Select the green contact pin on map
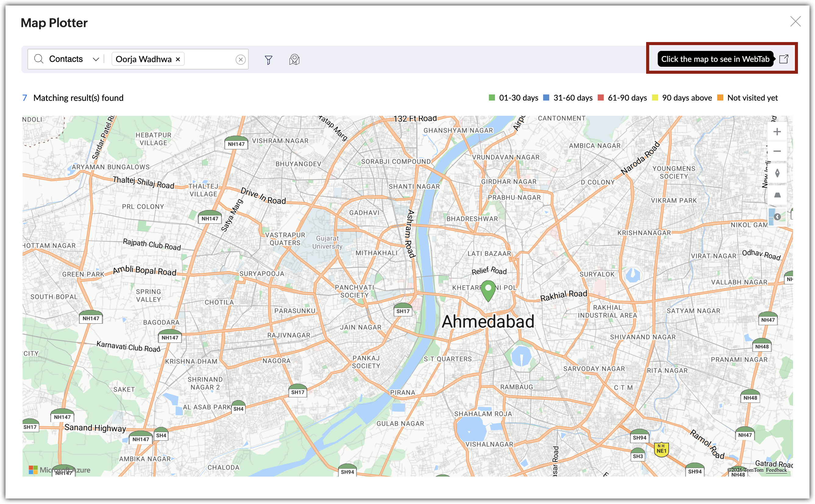This screenshot has width=815, height=504. tap(488, 290)
